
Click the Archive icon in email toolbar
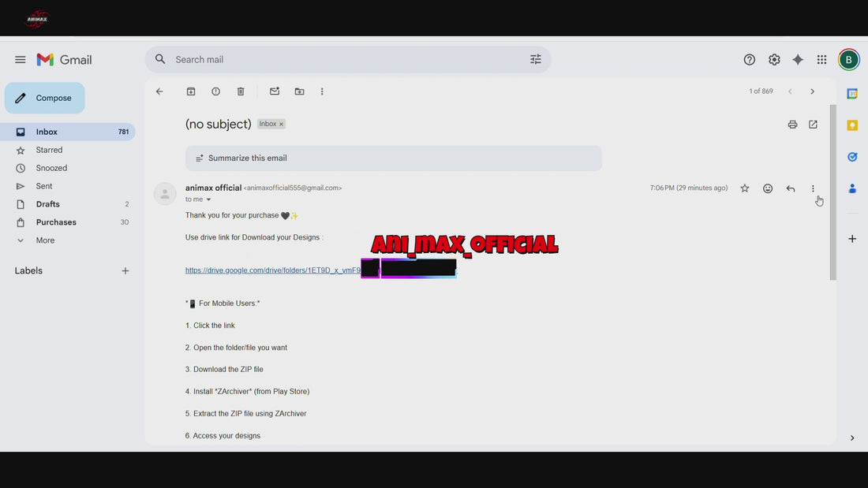pos(191,91)
